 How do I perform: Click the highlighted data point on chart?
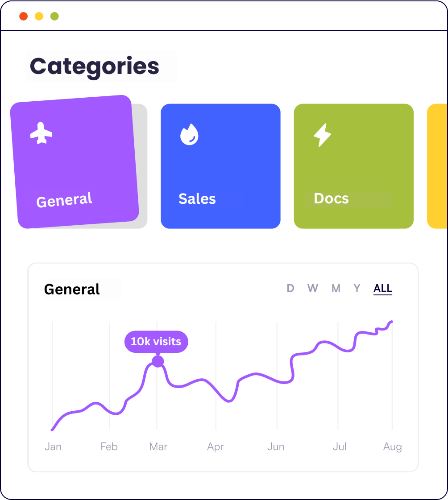coord(158,361)
